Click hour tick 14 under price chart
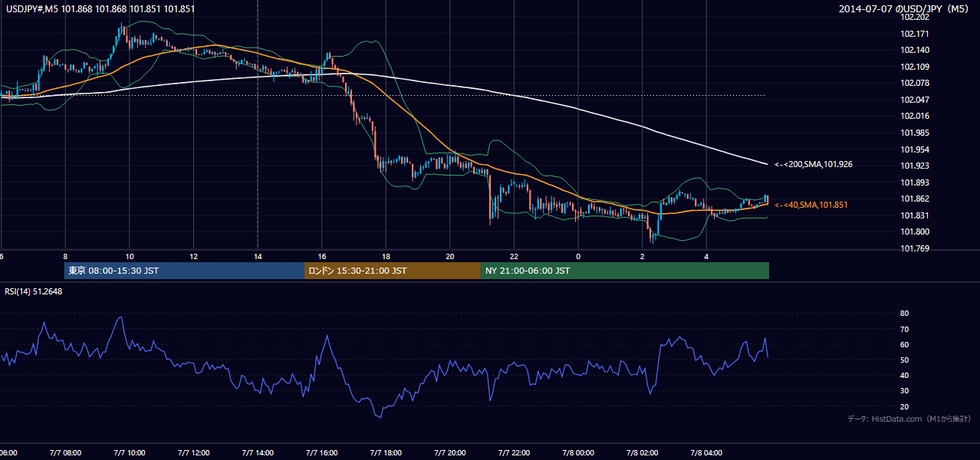This screenshot has height=460, width=980. (258, 256)
